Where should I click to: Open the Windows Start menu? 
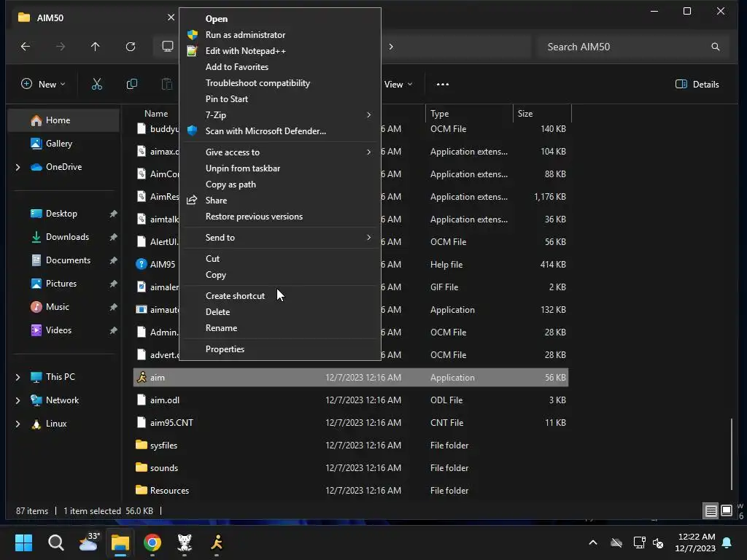point(23,542)
